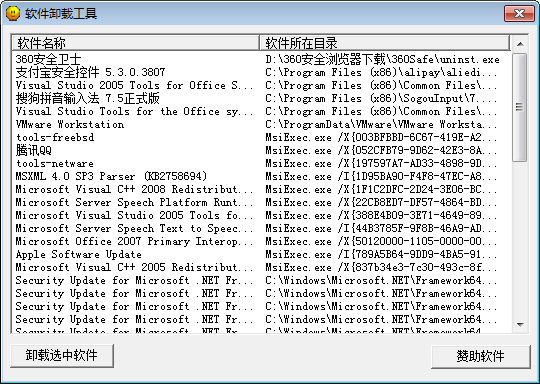Select the 腾讯QQ entry
Viewport: 540px width, 384px height.
(33, 151)
